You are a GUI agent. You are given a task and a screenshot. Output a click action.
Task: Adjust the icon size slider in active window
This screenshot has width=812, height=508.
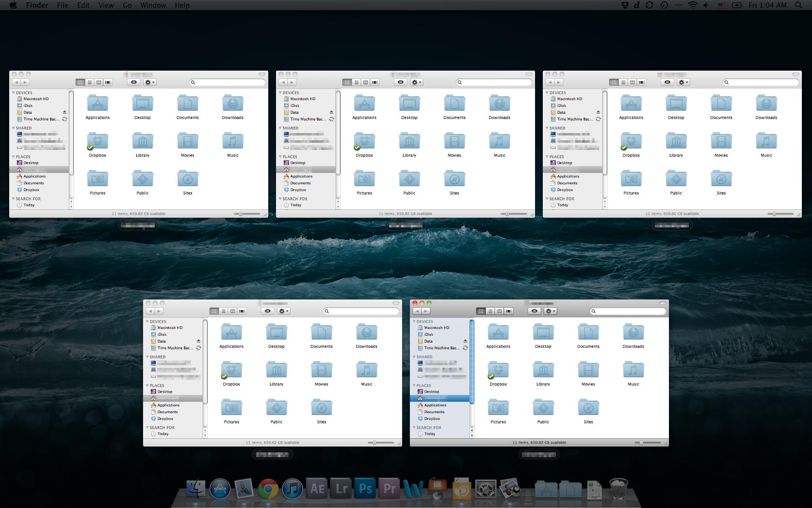coord(641,443)
